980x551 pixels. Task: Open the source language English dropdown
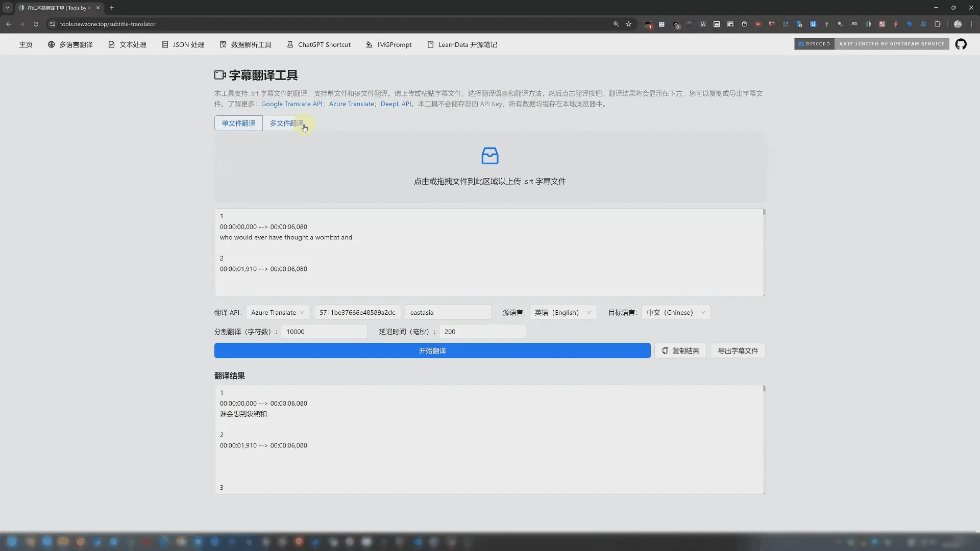pos(562,312)
